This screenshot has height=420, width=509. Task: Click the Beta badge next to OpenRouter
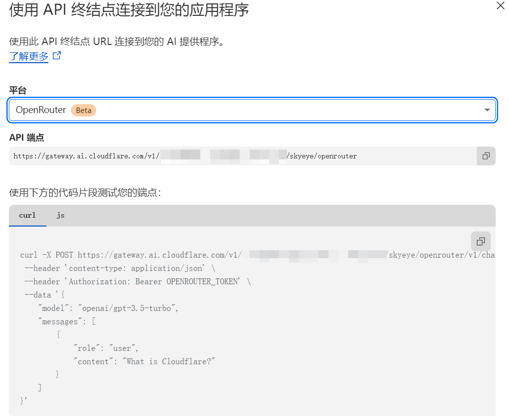83,111
